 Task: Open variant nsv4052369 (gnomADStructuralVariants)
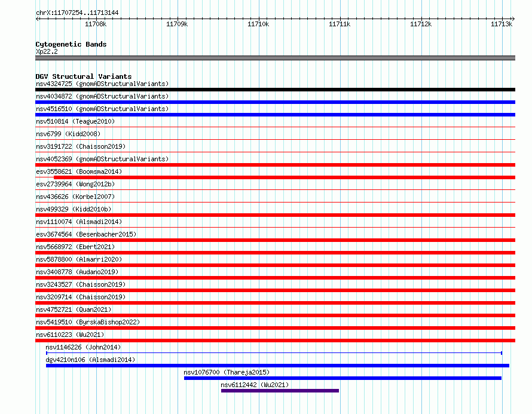click(102, 159)
